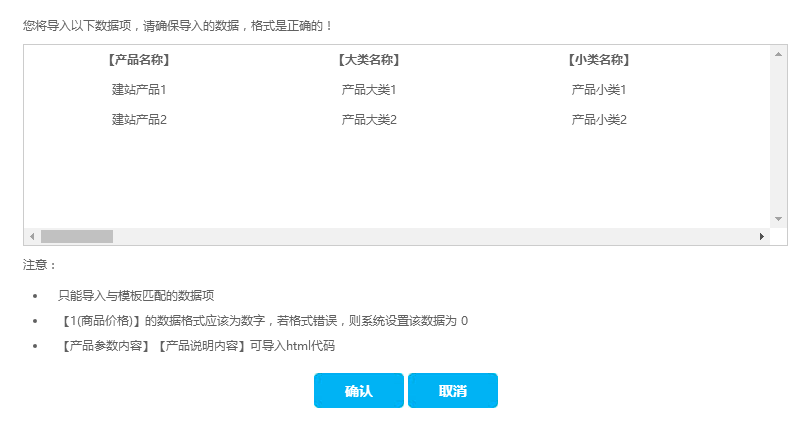Viewport: 798px width, 423px height.
Task: Click the empty horizontal scrollbar track
Action: pyautogui.click(x=430, y=236)
